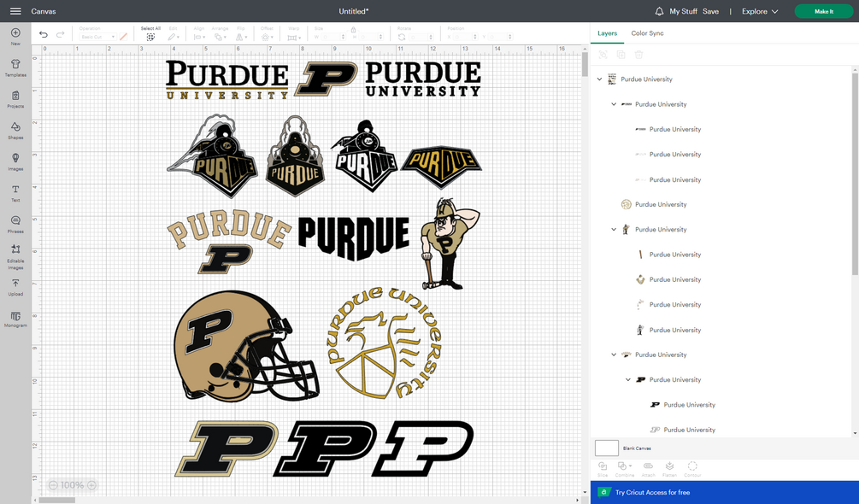
Task: Collapse the black P logo subgroup
Action: (628, 380)
